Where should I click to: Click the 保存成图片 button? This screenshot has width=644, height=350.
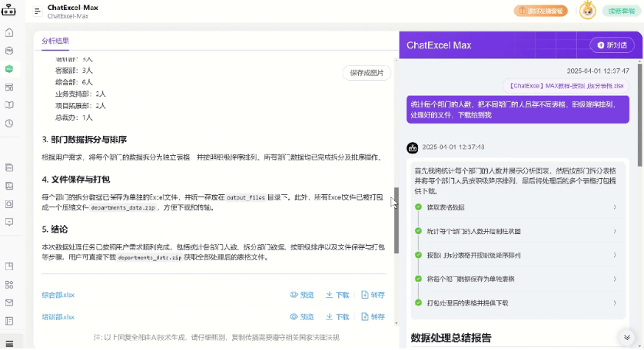pos(367,73)
